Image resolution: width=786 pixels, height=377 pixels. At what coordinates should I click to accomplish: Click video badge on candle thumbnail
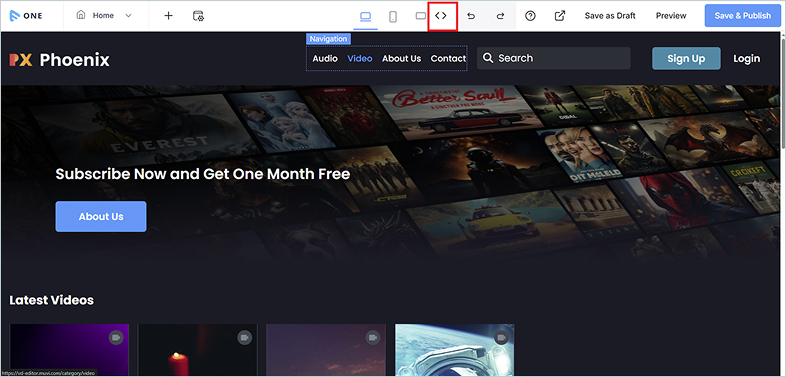[x=244, y=338]
